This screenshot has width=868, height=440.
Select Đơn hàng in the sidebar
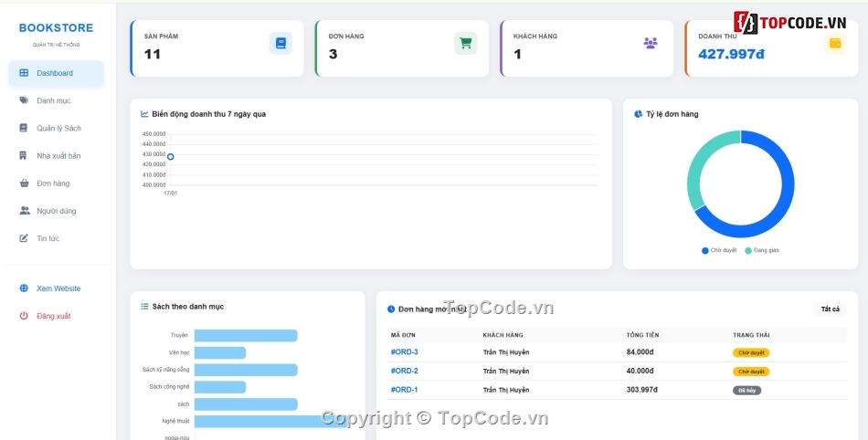click(56, 183)
